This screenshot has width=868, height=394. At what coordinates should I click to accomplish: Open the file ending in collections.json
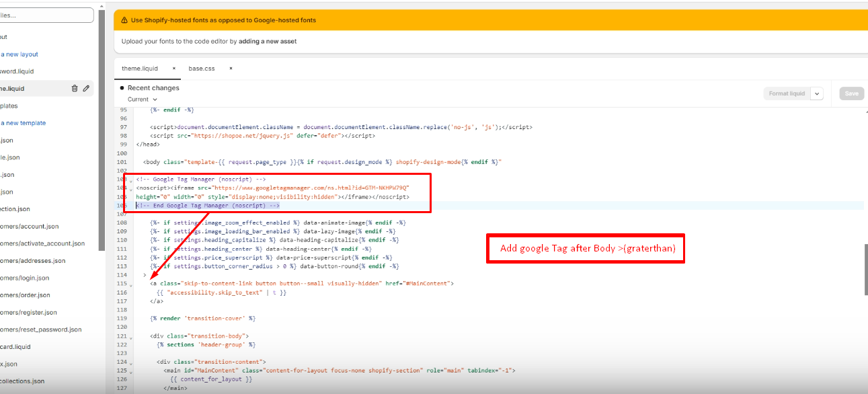(x=22, y=381)
